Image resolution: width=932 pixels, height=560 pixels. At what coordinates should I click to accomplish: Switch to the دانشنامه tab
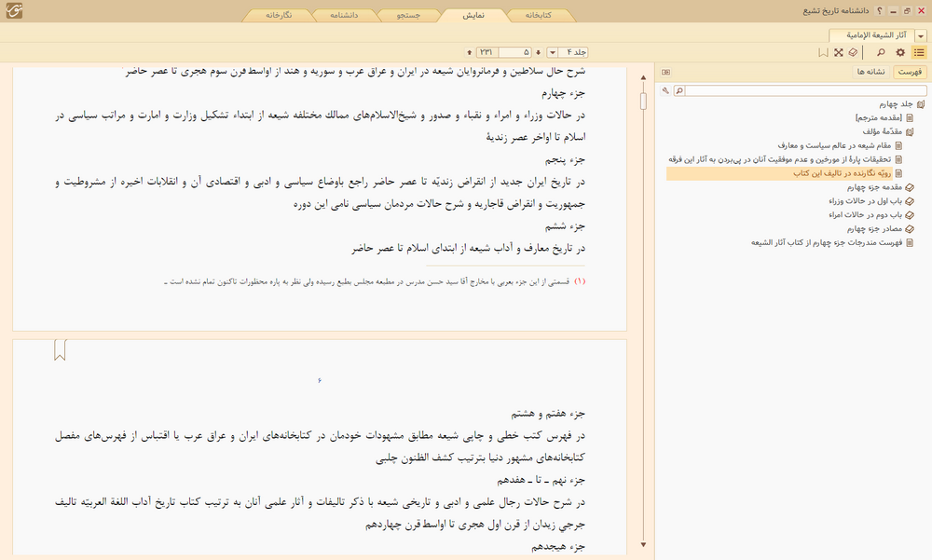pyautogui.click(x=344, y=16)
